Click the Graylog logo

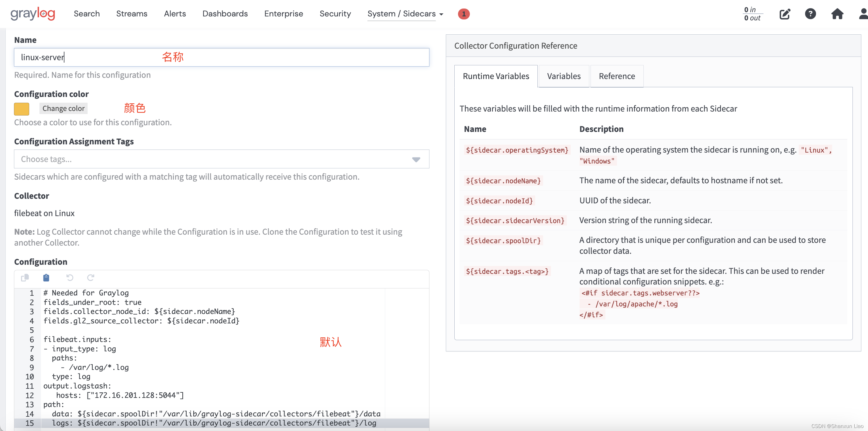tap(33, 14)
